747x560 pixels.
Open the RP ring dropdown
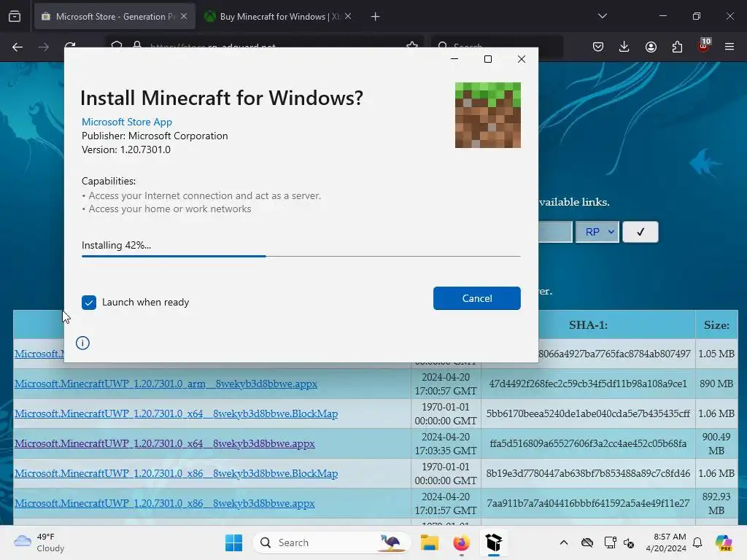point(597,232)
